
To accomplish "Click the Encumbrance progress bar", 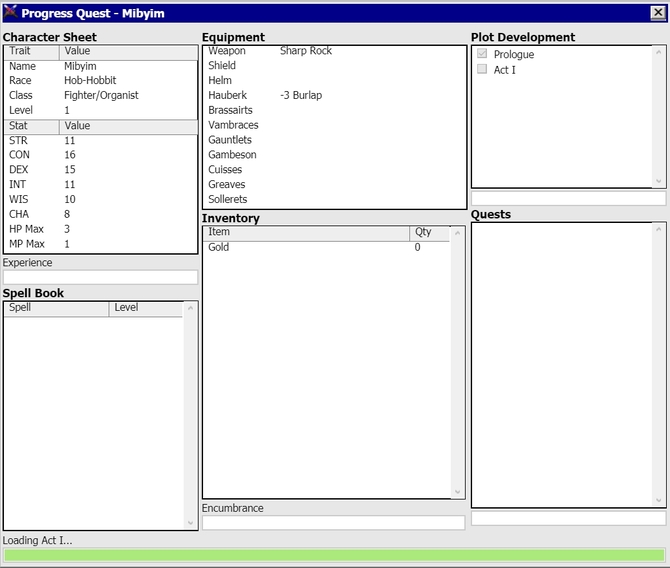I will (x=333, y=522).
